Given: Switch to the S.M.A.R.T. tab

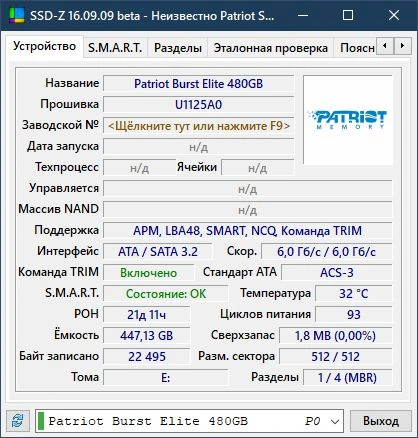Looking at the screenshot, I should 115,48.
